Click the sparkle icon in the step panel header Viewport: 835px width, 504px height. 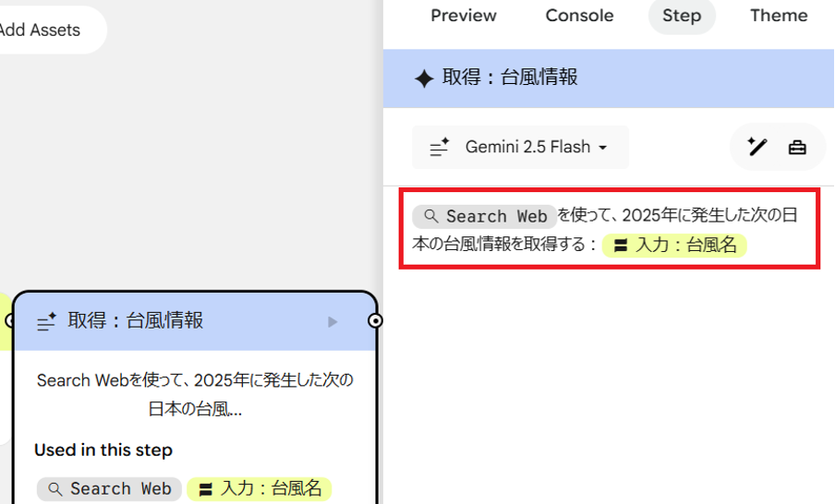[x=424, y=78]
